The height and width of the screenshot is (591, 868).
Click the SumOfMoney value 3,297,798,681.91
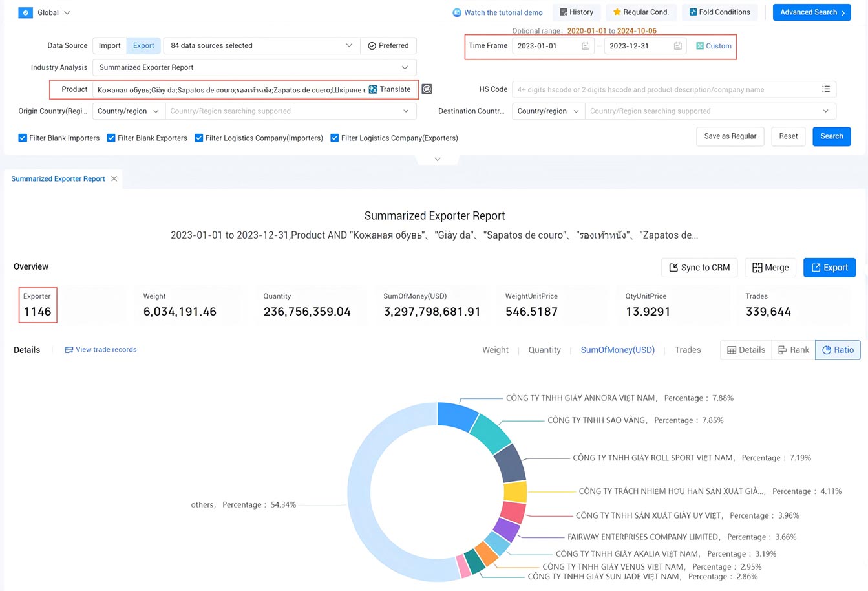432,312
